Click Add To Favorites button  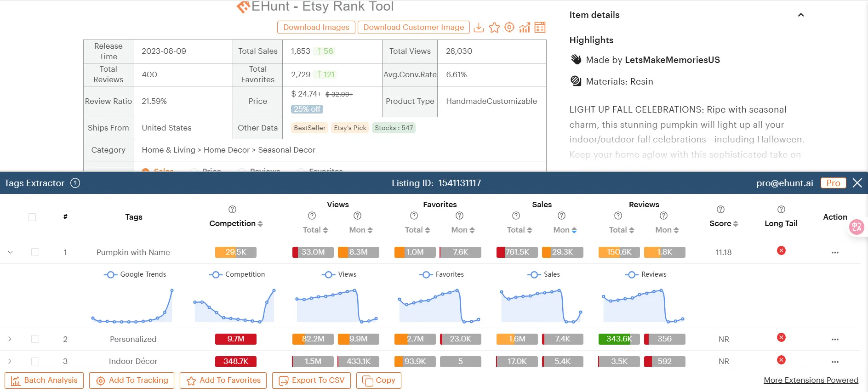223,381
